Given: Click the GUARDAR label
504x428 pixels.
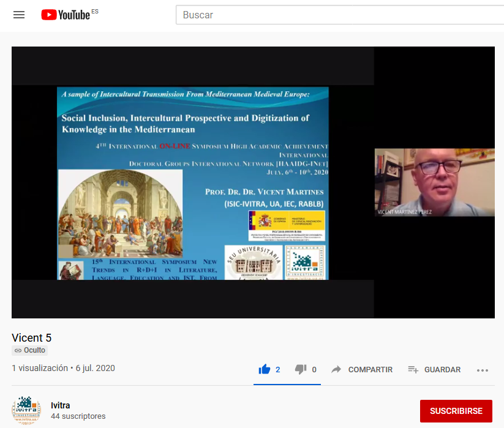Looking at the screenshot, I should click(442, 370).
